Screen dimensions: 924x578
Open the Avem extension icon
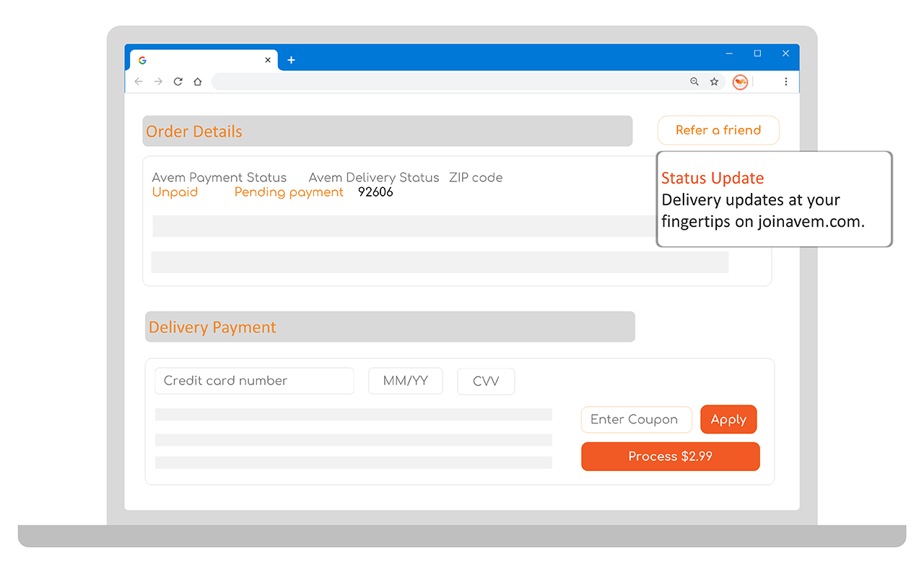pyautogui.click(x=740, y=82)
